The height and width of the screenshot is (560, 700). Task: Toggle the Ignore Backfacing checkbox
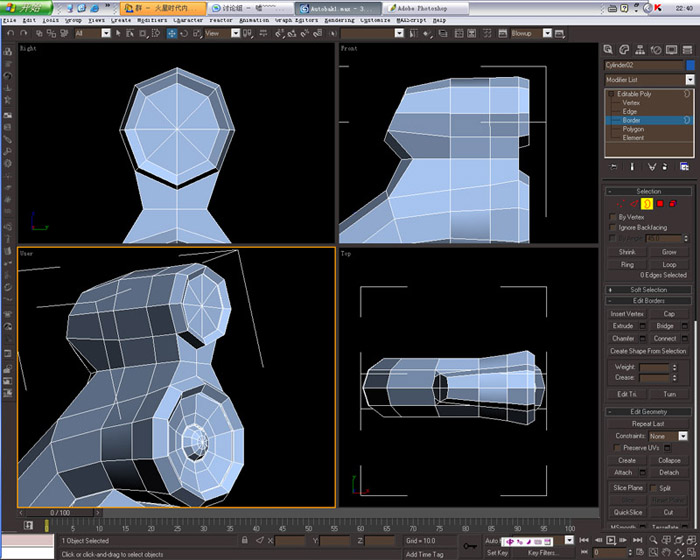pyautogui.click(x=612, y=228)
